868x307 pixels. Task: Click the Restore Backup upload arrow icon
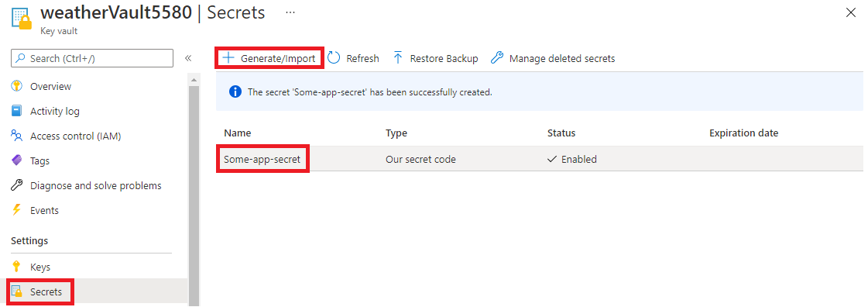coord(397,57)
